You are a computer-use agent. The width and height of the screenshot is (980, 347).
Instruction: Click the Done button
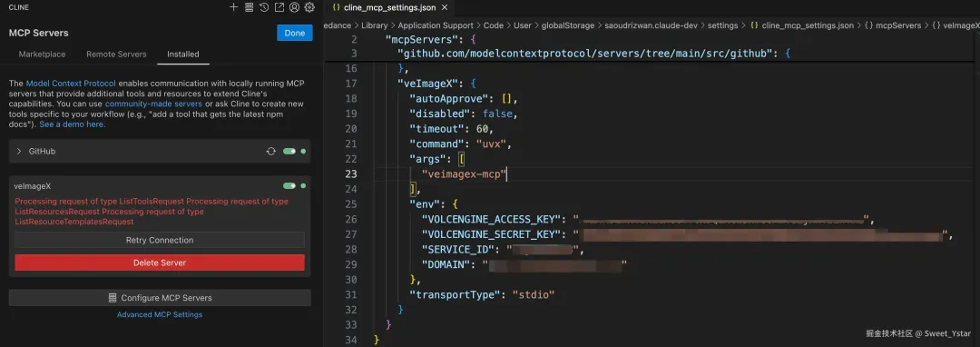[x=294, y=33]
